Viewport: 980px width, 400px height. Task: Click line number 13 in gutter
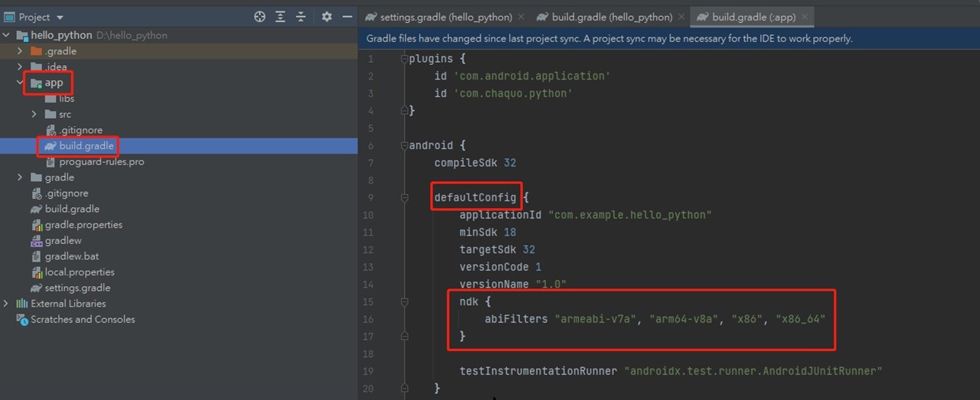click(368, 267)
